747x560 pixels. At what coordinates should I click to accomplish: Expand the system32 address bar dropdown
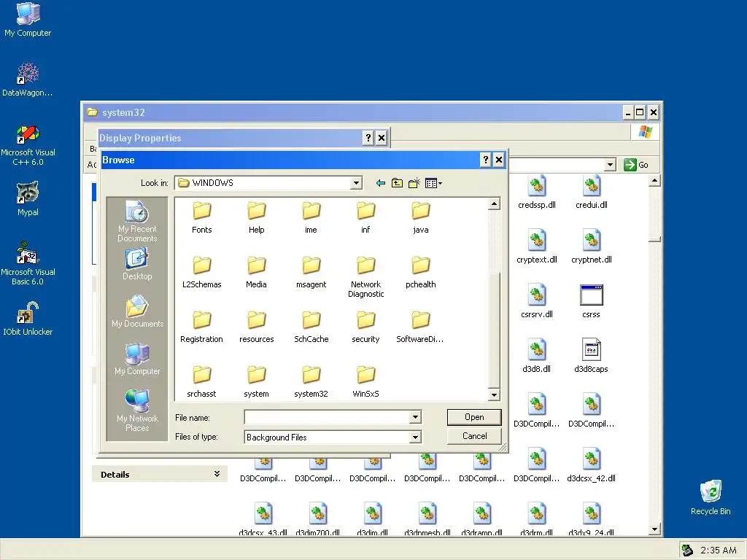[x=610, y=165]
